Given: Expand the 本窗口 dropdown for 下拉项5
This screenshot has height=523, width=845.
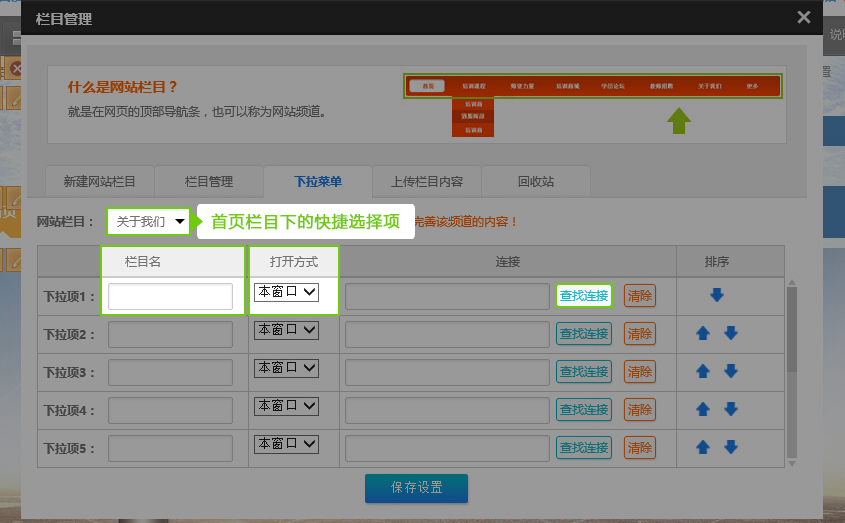Looking at the screenshot, I should 286,443.
